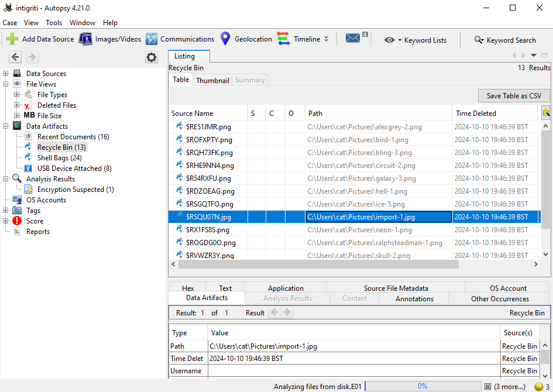Toggle the Keyword Lists eye visibility icon
This screenshot has height=392, width=553.
point(390,40)
